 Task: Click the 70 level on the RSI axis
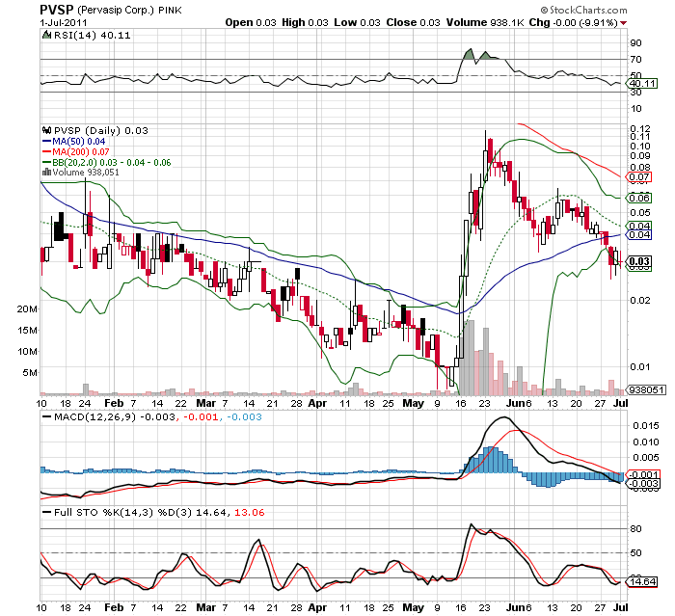635,59
